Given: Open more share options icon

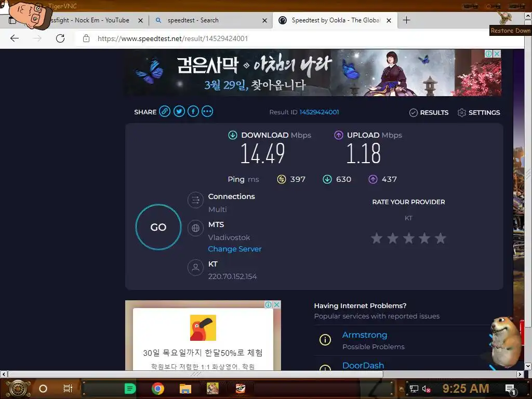Looking at the screenshot, I should 207,112.
